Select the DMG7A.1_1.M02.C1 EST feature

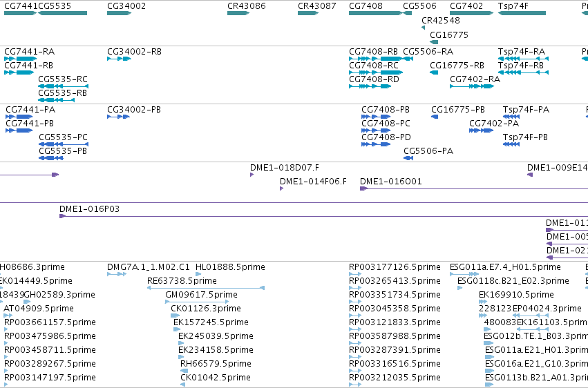[117, 274]
